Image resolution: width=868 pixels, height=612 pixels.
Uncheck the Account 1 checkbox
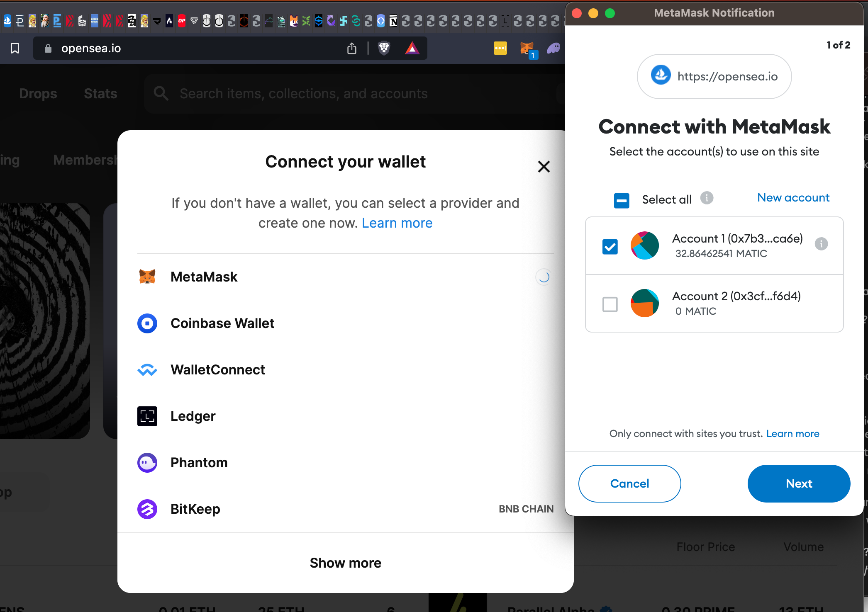[610, 247]
